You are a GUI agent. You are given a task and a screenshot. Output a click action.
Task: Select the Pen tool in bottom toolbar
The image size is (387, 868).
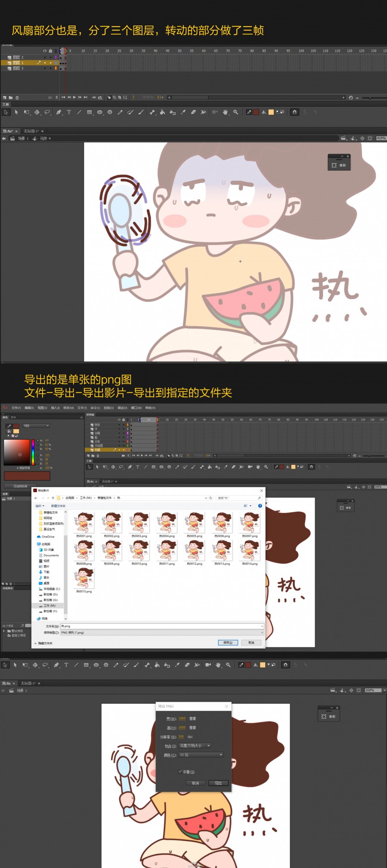[x=56, y=665]
